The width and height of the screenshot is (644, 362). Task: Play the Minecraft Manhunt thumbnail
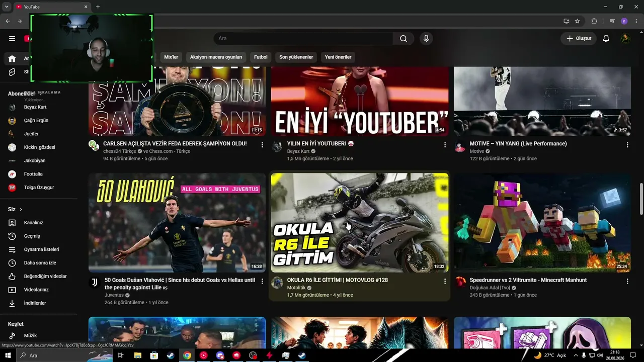point(542,223)
